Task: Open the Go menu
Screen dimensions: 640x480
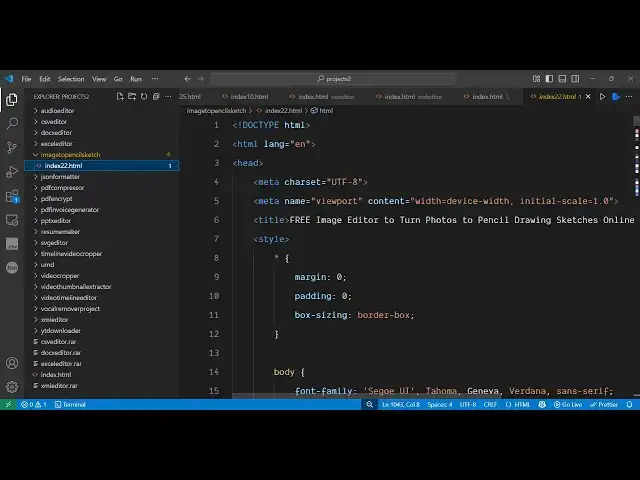Action: tap(118, 79)
